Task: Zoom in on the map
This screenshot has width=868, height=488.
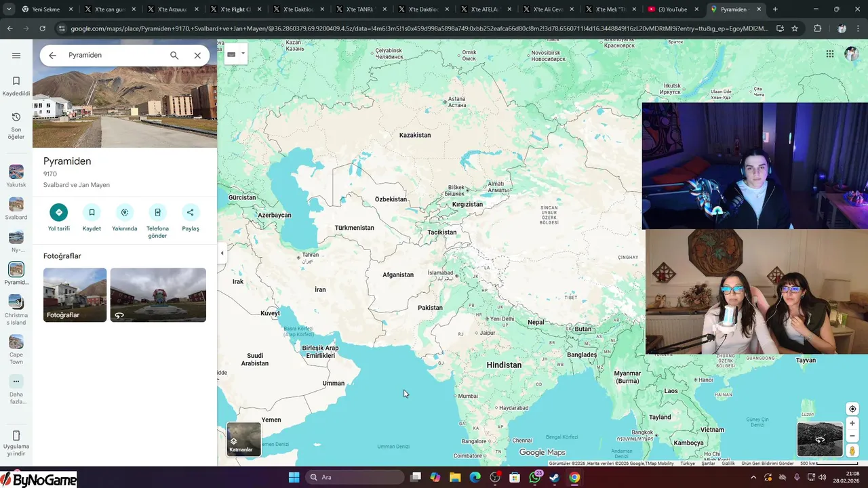Action: [852, 424]
